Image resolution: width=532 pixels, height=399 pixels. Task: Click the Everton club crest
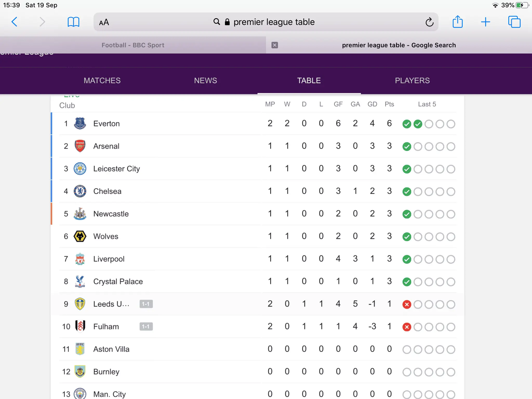click(x=80, y=124)
